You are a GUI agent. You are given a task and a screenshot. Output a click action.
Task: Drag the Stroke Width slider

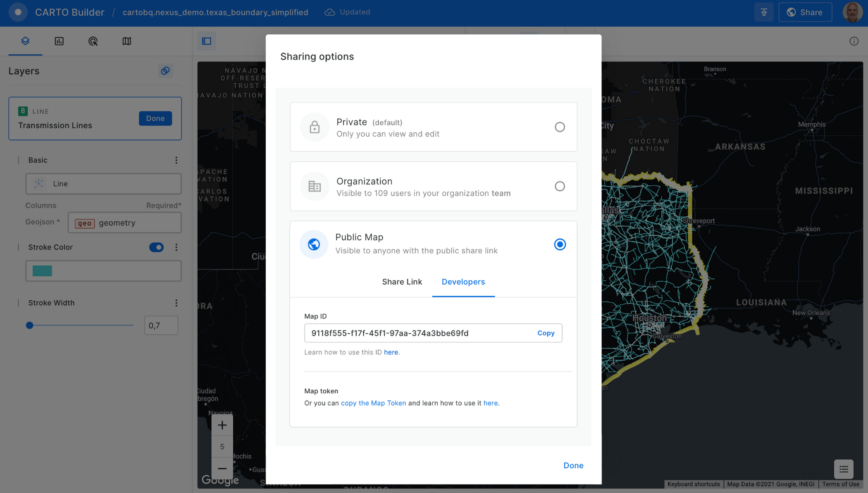tap(29, 326)
